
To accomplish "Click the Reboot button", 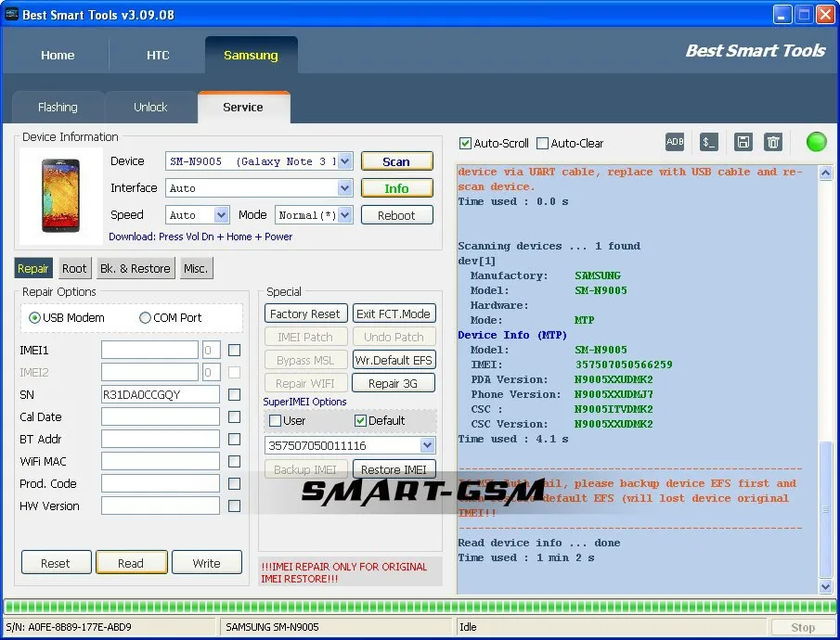I will click(396, 215).
